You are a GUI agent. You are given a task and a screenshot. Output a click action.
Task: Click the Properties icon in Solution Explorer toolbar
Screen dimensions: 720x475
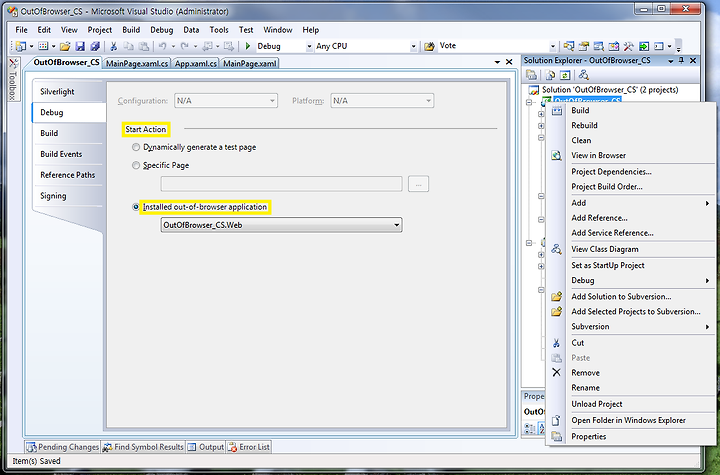531,75
